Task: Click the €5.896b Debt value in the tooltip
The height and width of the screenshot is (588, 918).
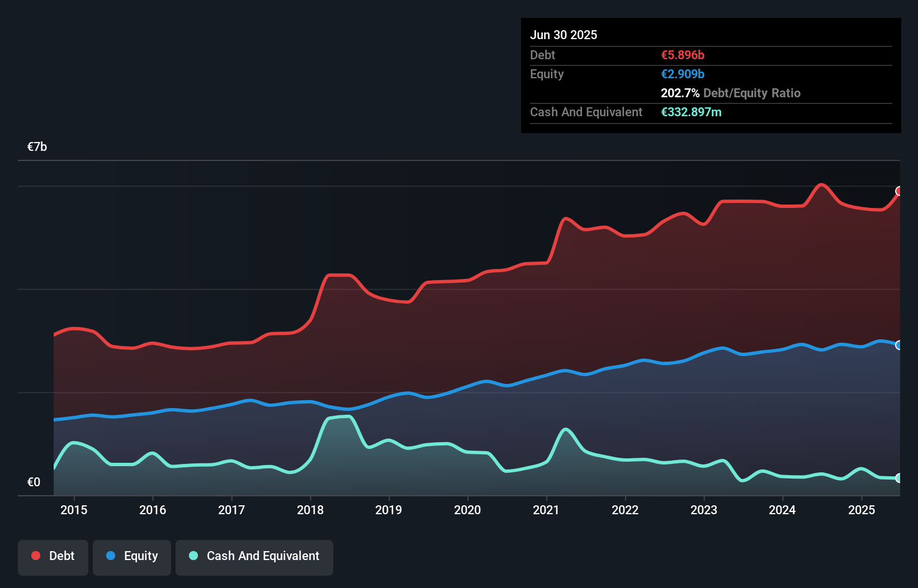Action: tap(683, 55)
